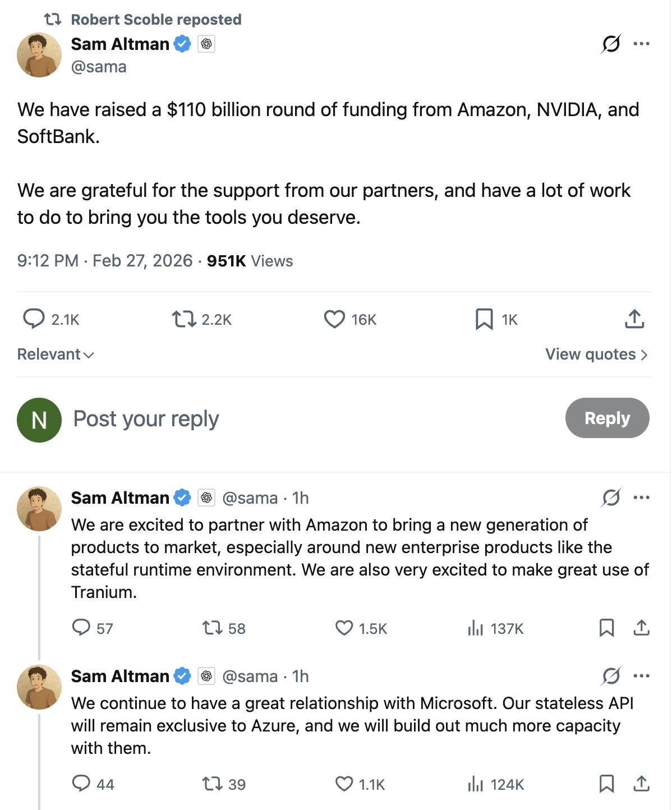Click Sam Altman's avatar on the main post

pyautogui.click(x=39, y=54)
